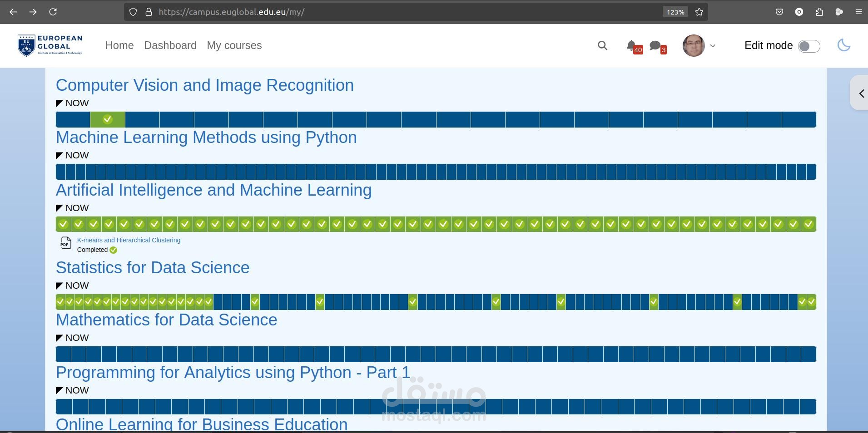Bookmark this page with star icon

coord(699,12)
